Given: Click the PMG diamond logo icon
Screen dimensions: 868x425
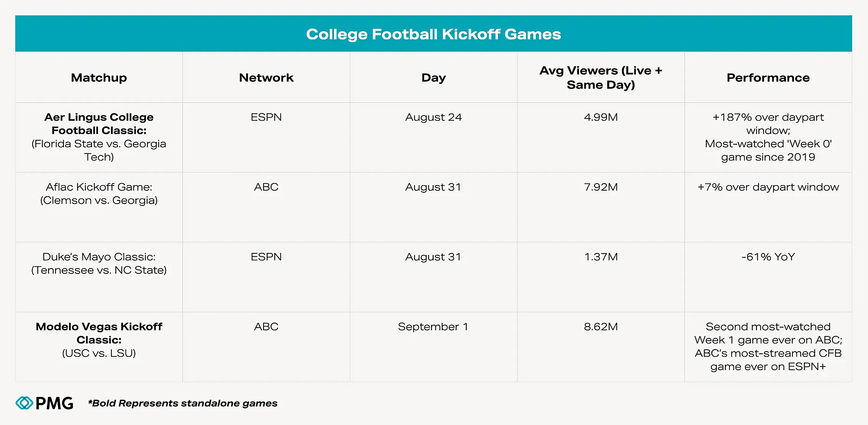Looking at the screenshot, I should pyautogui.click(x=24, y=403).
